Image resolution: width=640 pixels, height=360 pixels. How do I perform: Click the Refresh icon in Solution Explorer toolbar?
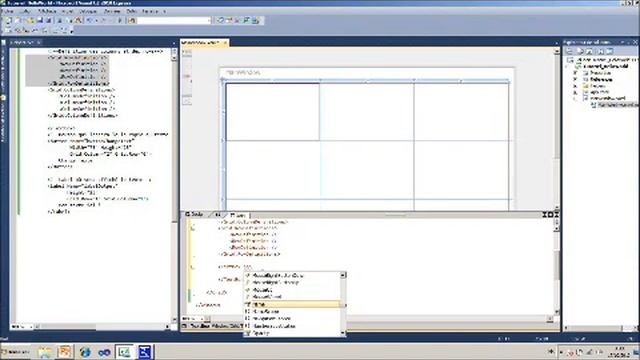tap(590, 51)
